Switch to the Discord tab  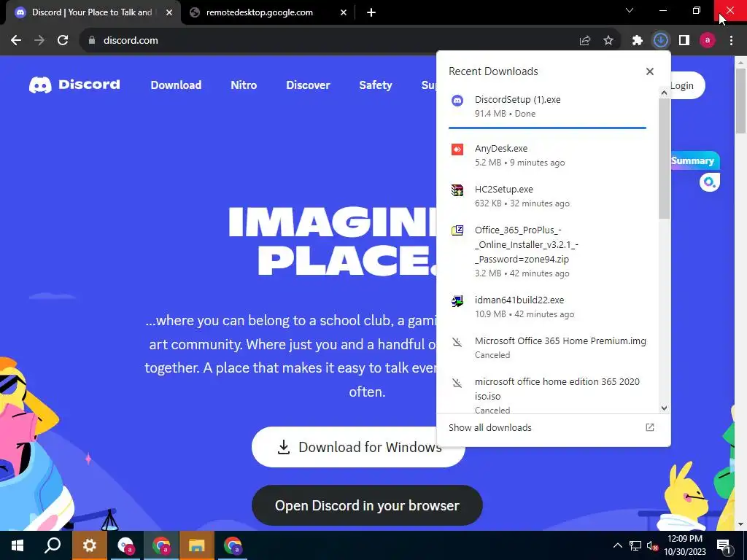(90, 12)
